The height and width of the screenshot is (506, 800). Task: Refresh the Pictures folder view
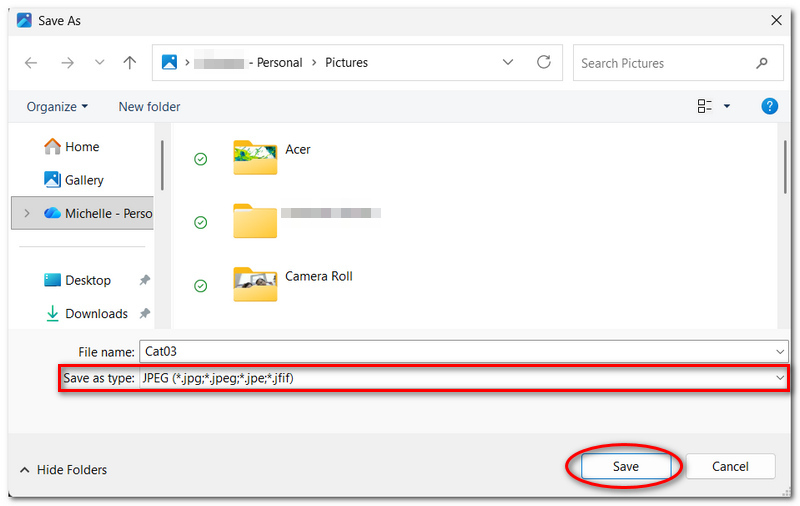click(544, 62)
